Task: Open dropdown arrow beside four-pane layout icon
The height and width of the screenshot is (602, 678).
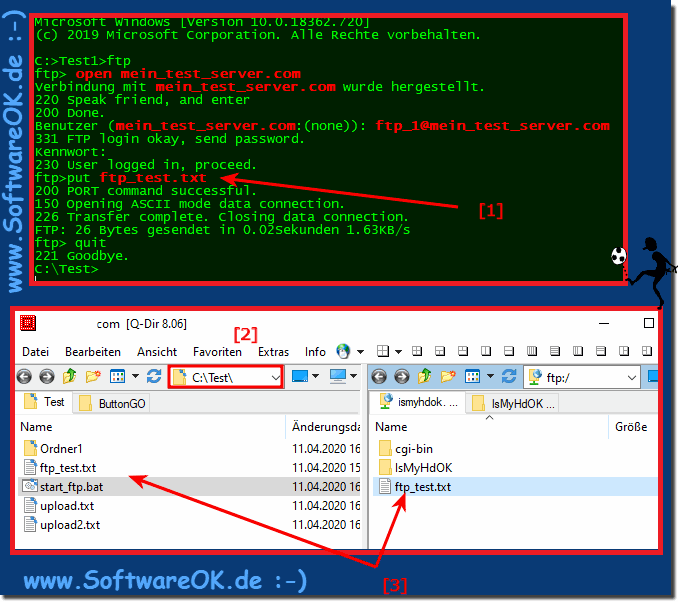Action: point(398,351)
